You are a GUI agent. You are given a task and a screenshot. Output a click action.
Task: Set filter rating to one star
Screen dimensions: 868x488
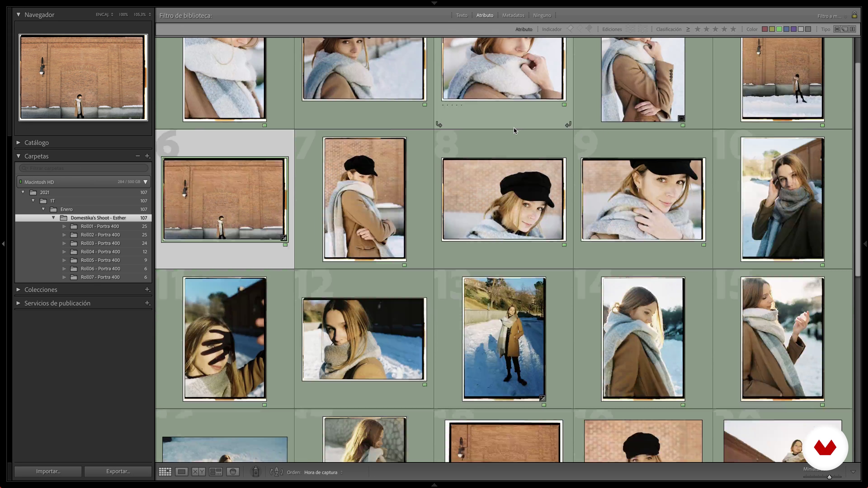(x=698, y=29)
